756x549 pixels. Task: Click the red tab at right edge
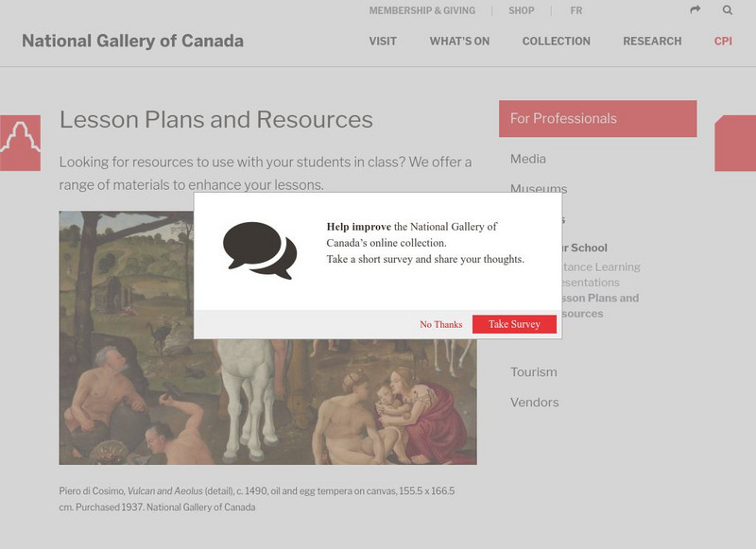coord(735,143)
